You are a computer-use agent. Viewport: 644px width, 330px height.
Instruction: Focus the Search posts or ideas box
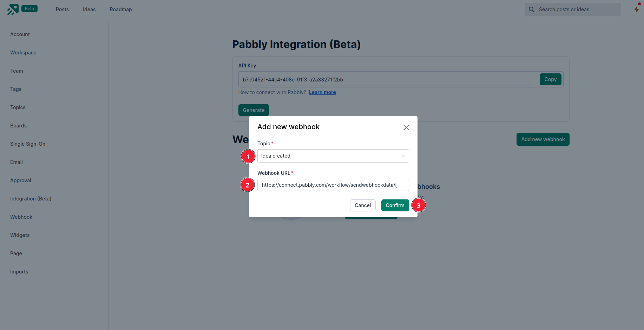click(x=573, y=9)
